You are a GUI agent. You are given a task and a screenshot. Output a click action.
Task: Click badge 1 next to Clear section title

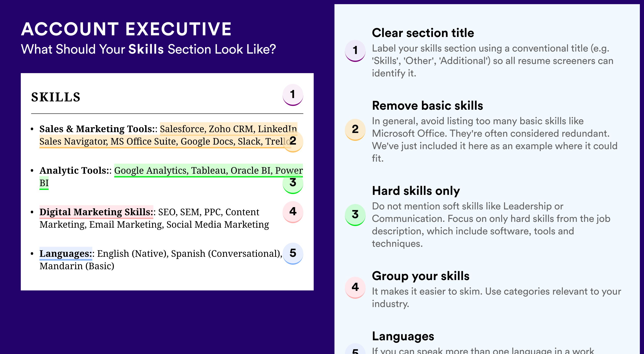click(355, 51)
